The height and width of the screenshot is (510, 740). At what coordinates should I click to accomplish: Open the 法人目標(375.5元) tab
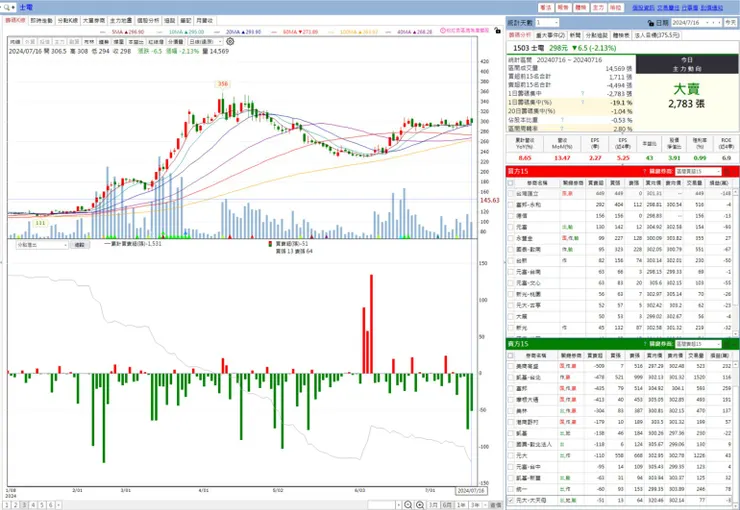tap(656, 35)
